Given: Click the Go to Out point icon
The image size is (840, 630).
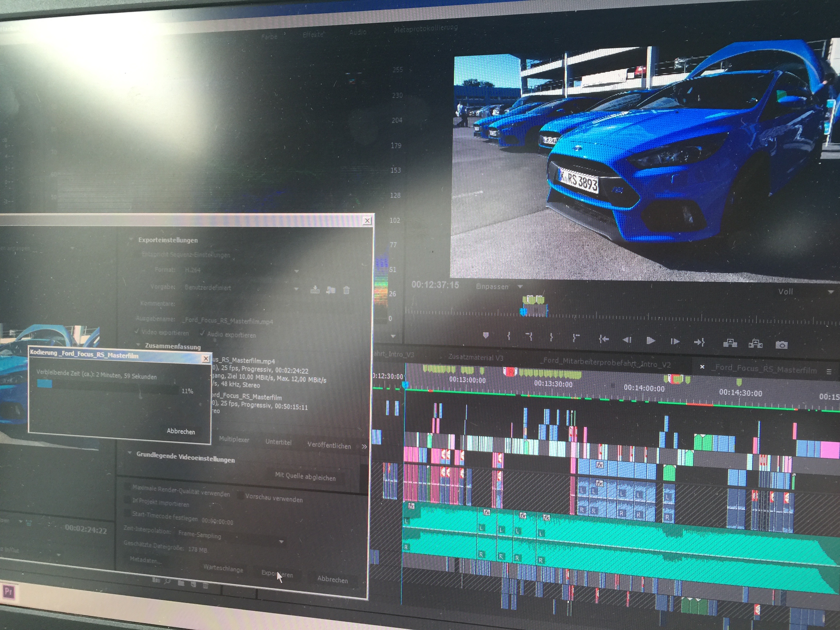Looking at the screenshot, I should pyautogui.click(x=576, y=338).
